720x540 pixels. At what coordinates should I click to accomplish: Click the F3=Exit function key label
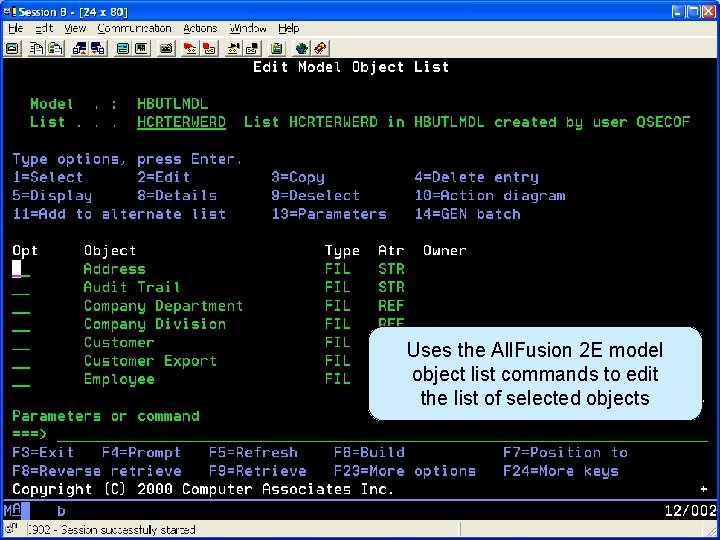click(x=43, y=453)
